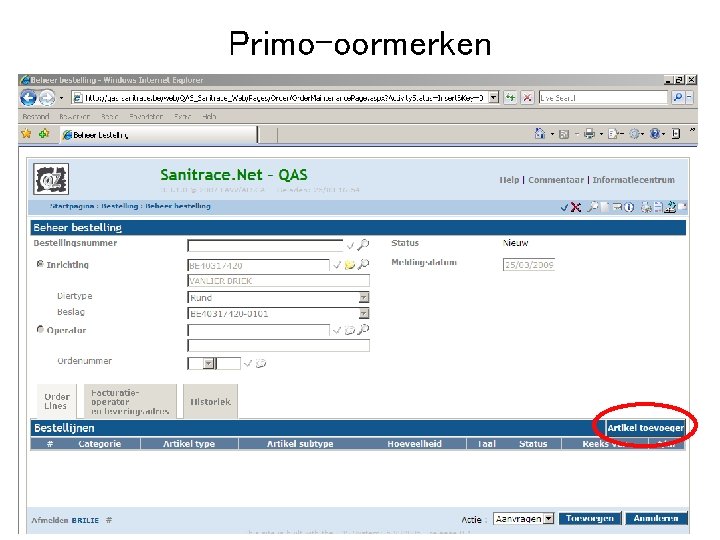The width and height of the screenshot is (720, 540).
Task: Select the Inrichting radio button
Action: pos(40,264)
